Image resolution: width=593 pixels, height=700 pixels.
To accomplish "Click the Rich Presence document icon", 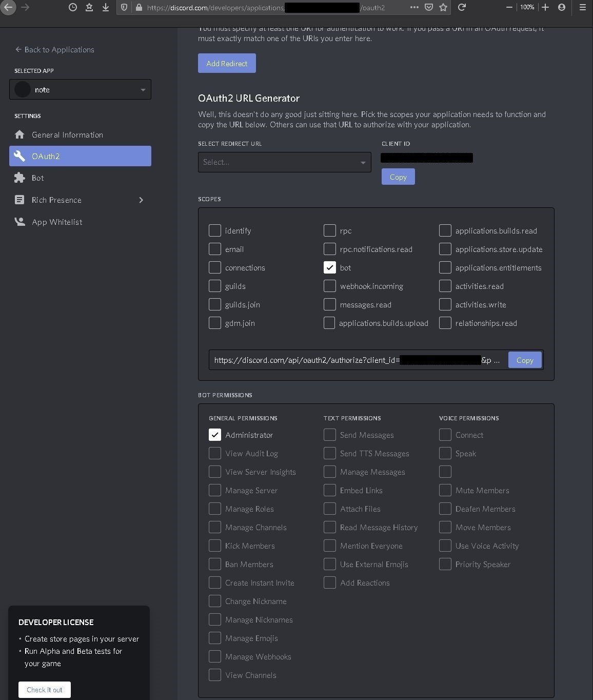I will pos(19,200).
